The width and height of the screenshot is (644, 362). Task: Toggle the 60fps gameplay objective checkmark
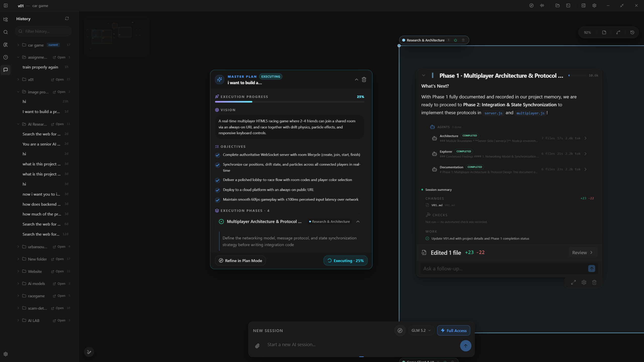click(x=217, y=200)
